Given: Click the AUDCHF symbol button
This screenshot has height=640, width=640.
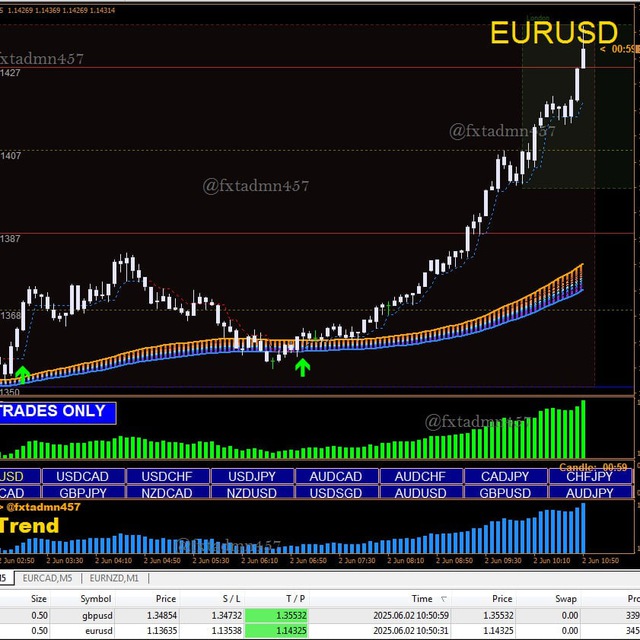Looking at the screenshot, I should click(421, 476).
